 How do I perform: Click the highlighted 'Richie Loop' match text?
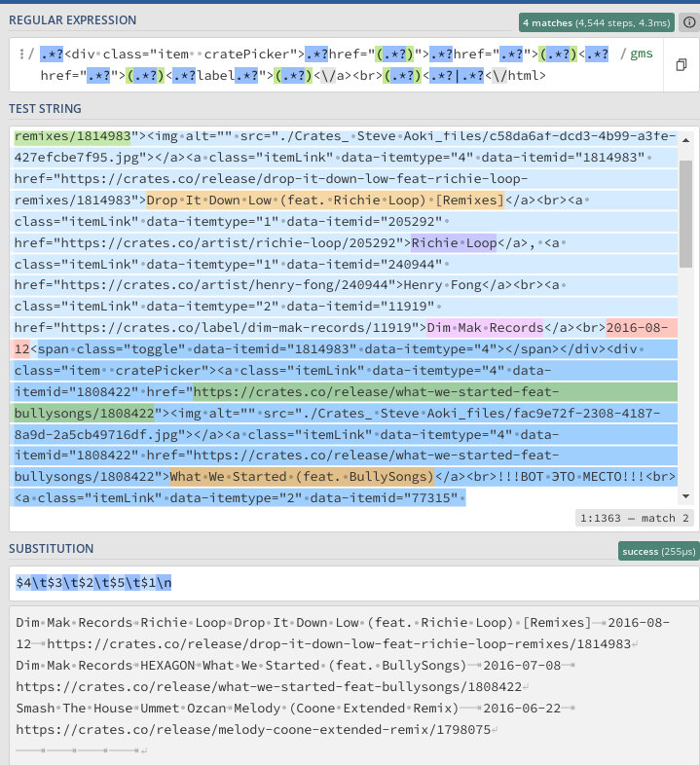click(x=454, y=243)
